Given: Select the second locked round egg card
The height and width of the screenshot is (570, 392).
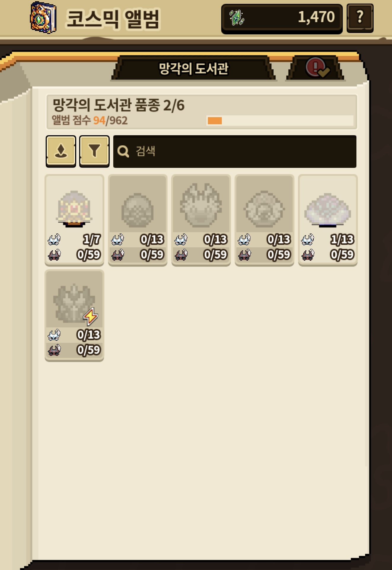Looking at the screenshot, I should coord(138,220).
